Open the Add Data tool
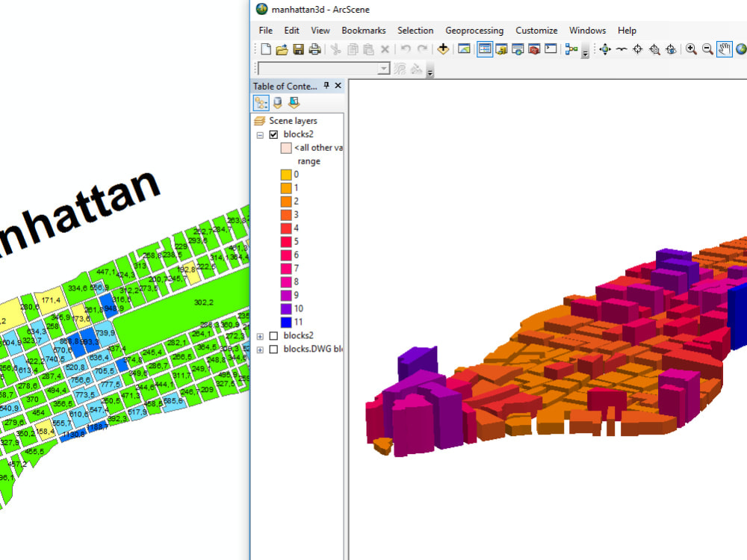Screen dimensions: 747x560 click(443, 49)
